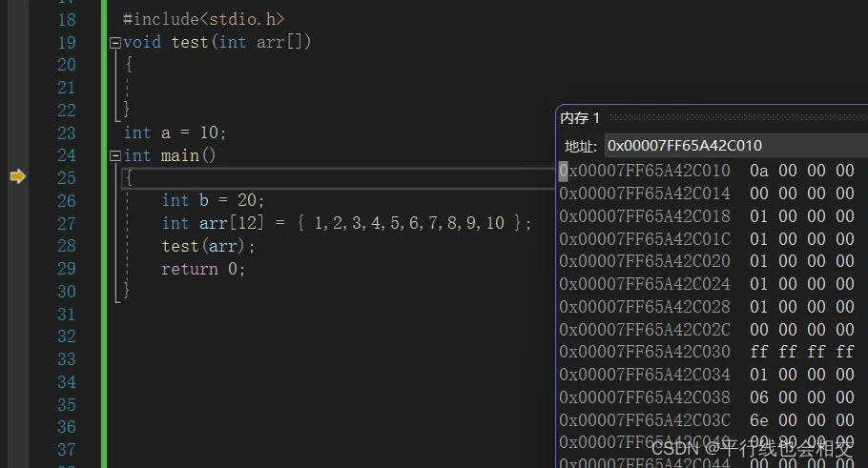This screenshot has height=468, width=868.
Task: Select memory row address 0x00007FF65A42C020
Action: click(645, 261)
